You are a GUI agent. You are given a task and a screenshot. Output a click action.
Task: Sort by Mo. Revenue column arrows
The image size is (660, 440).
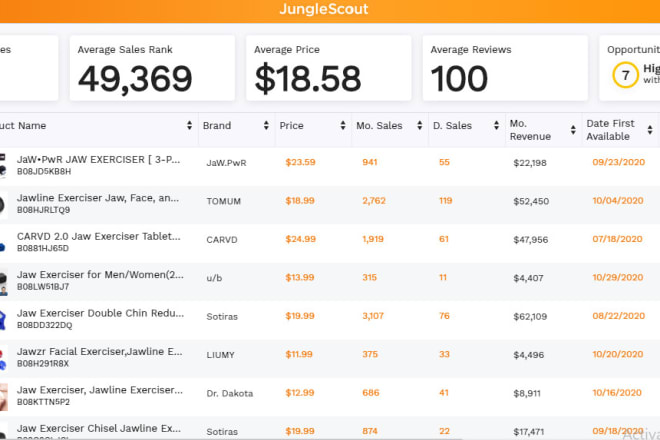tap(573, 130)
